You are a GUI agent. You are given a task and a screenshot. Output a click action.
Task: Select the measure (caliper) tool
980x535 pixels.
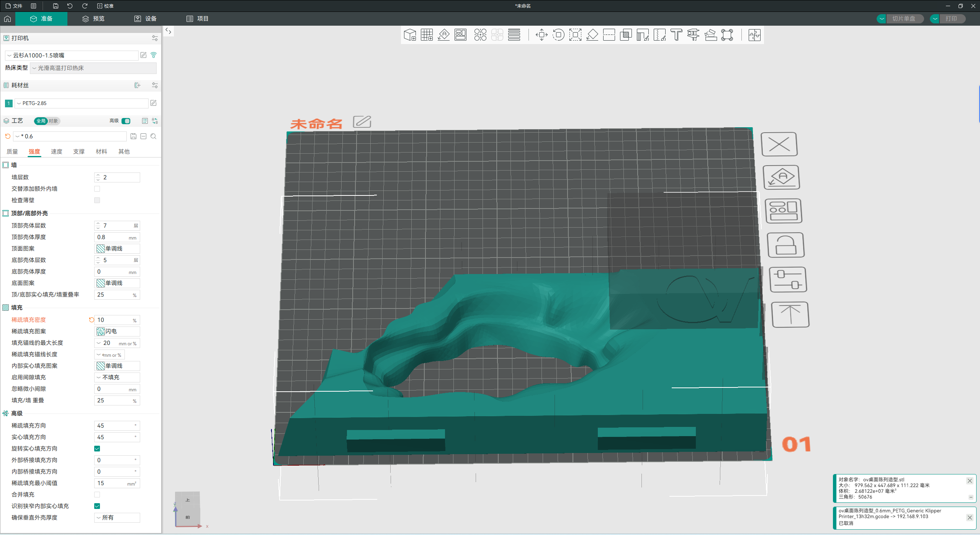pyautogui.click(x=693, y=34)
